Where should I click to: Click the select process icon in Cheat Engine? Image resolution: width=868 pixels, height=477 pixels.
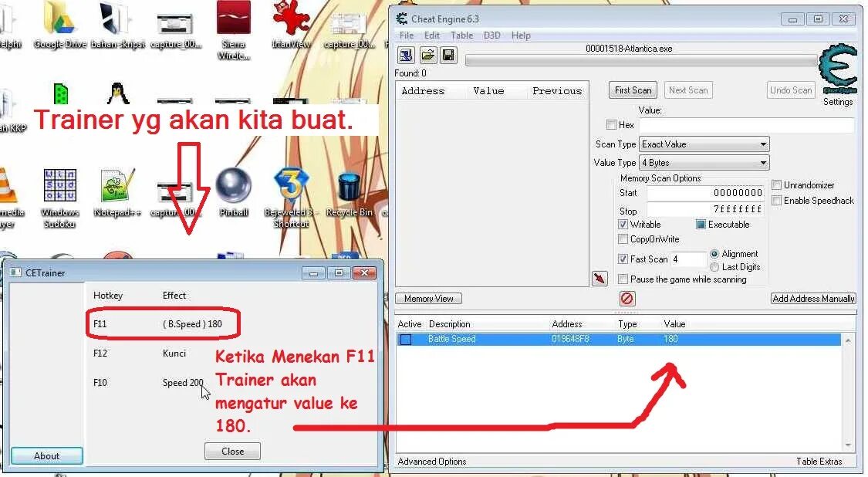404,55
